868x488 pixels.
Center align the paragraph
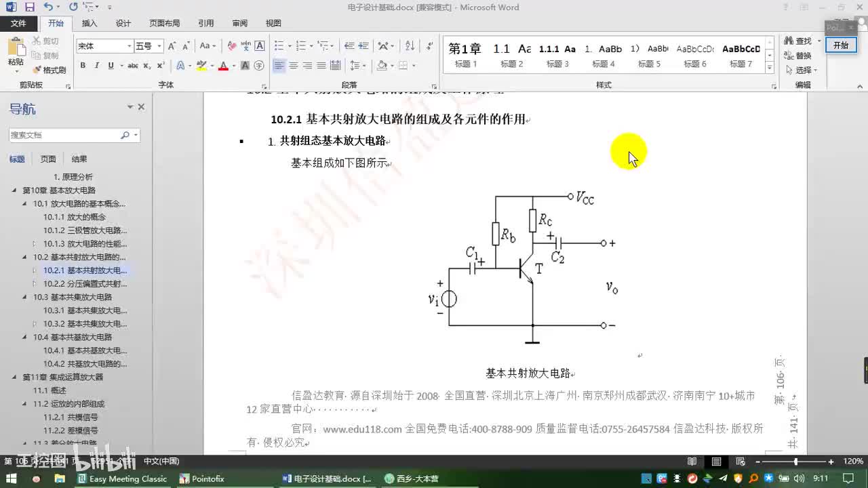click(293, 66)
